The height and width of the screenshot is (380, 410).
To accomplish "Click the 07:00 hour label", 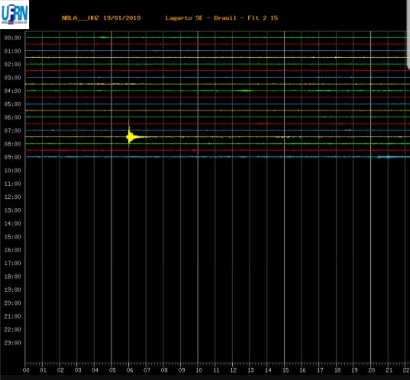I will tap(13, 131).
